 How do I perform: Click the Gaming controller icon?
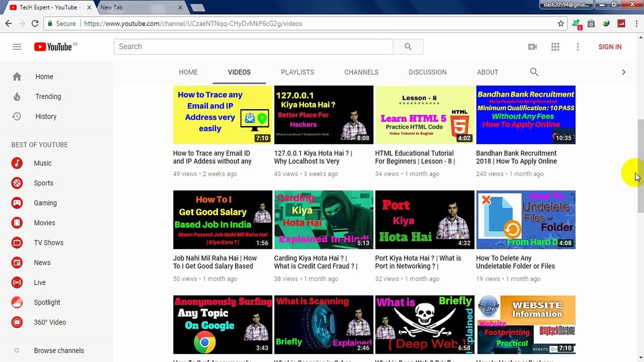[17, 203]
